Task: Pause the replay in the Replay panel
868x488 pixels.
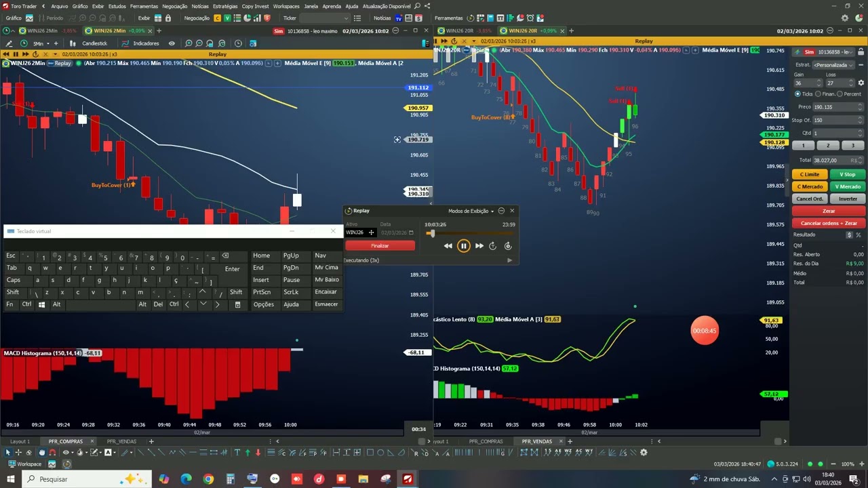Action: pos(464,246)
